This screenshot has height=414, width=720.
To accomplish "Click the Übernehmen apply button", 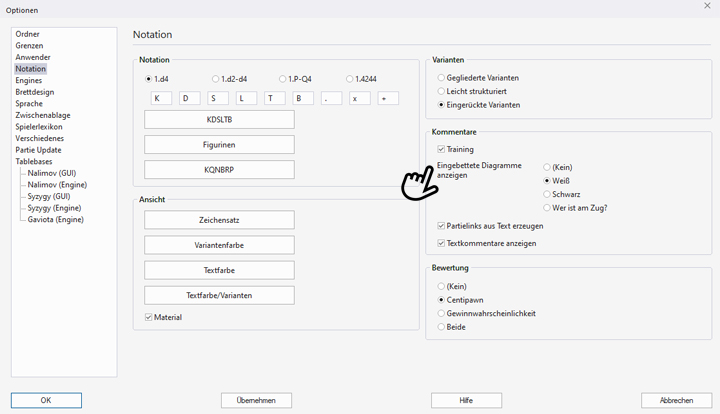I will 256,400.
